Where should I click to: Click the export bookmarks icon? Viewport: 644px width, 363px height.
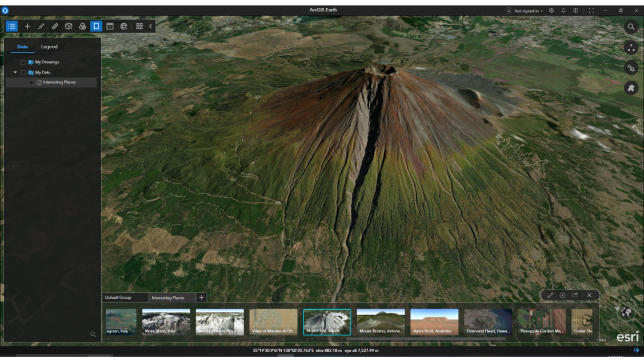[x=575, y=295]
